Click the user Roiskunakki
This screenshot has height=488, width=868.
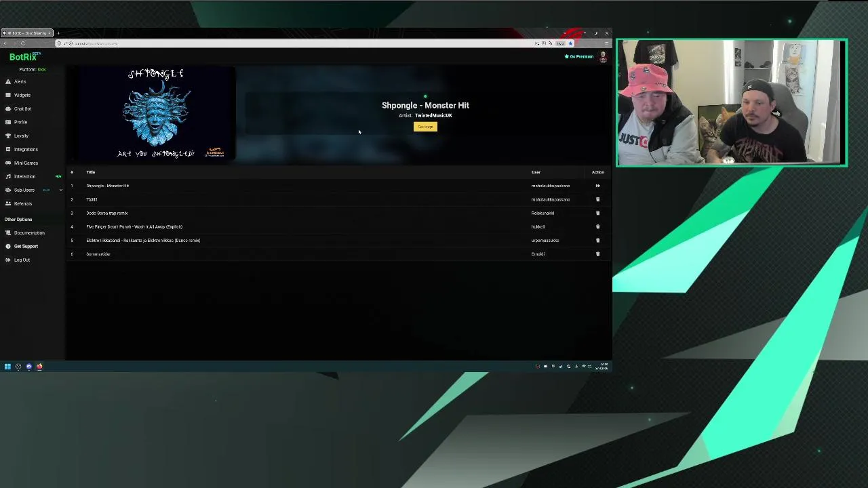(x=542, y=213)
